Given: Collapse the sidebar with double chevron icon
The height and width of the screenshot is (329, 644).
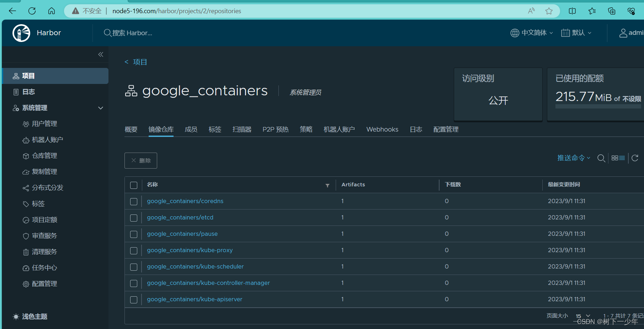Looking at the screenshot, I should (101, 54).
